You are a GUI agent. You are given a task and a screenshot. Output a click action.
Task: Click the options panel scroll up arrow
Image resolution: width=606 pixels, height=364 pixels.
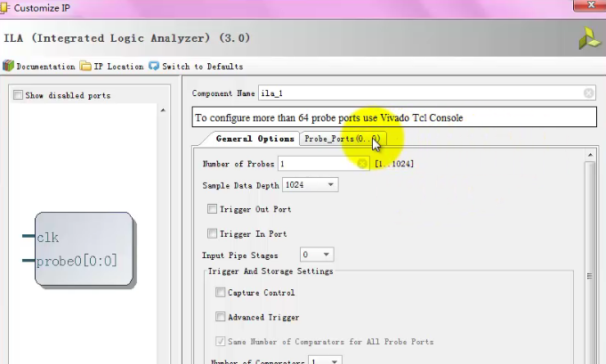point(590,155)
